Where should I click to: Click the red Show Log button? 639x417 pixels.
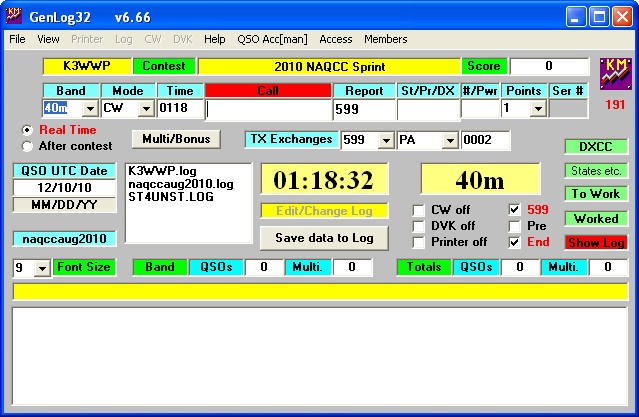(594, 243)
